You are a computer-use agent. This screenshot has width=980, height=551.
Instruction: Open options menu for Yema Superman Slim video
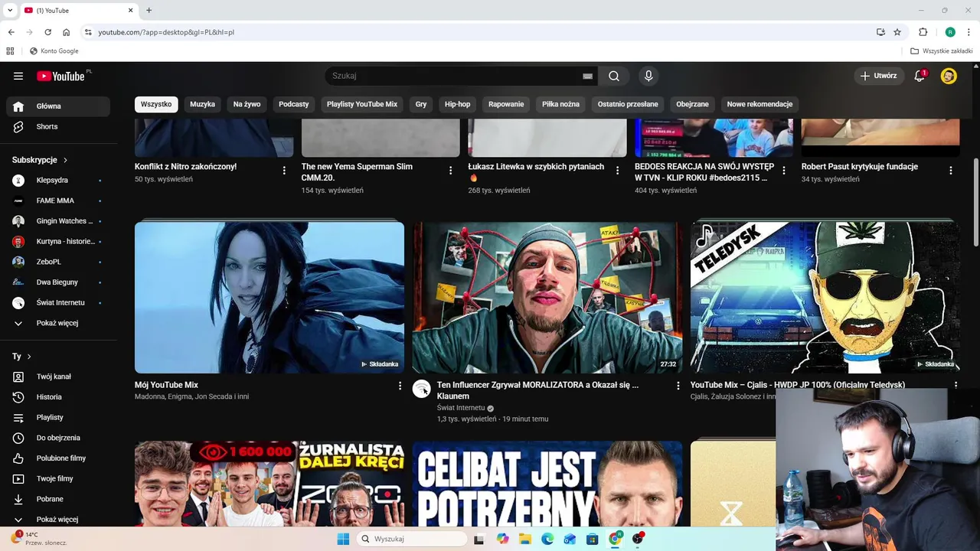click(450, 171)
